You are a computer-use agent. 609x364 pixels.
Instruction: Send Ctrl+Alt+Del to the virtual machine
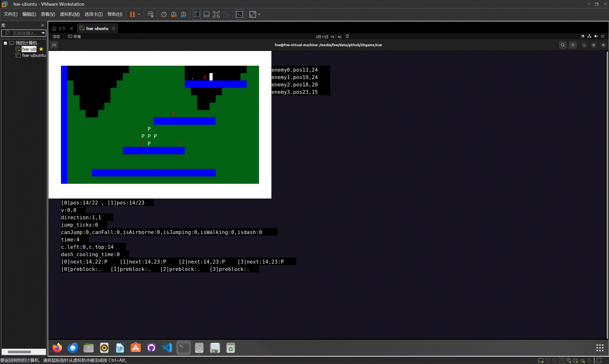(x=151, y=15)
